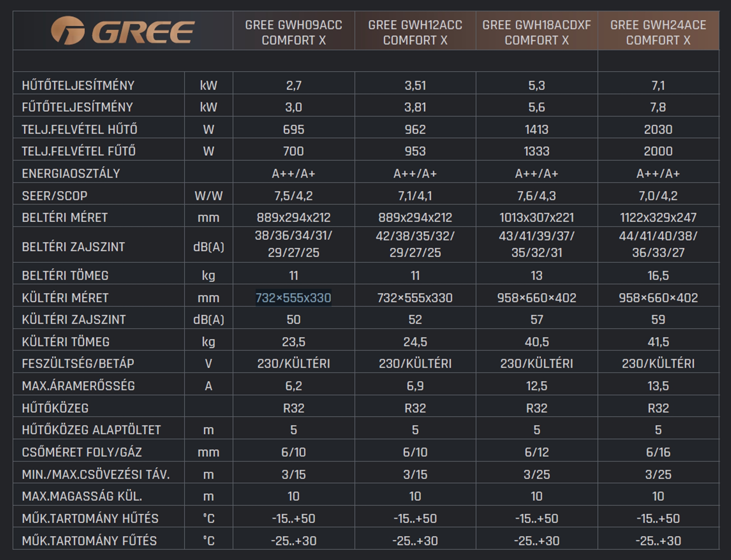Click the 2030 power consumption value

coord(658,129)
